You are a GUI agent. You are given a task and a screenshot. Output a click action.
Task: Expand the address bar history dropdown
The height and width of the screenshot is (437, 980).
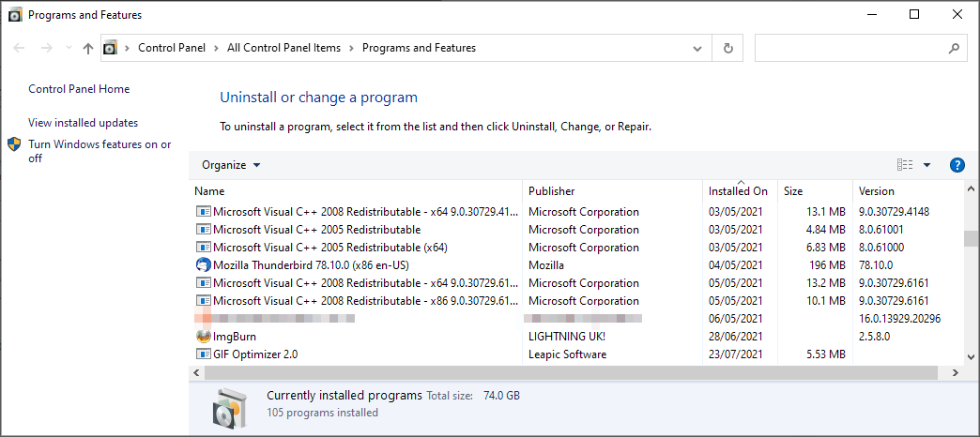click(x=697, y=48)
